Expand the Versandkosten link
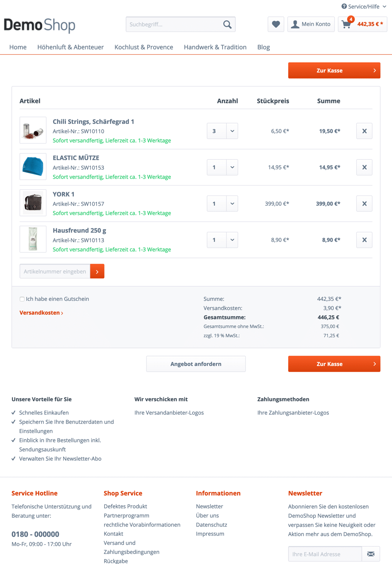 [41, 313]
